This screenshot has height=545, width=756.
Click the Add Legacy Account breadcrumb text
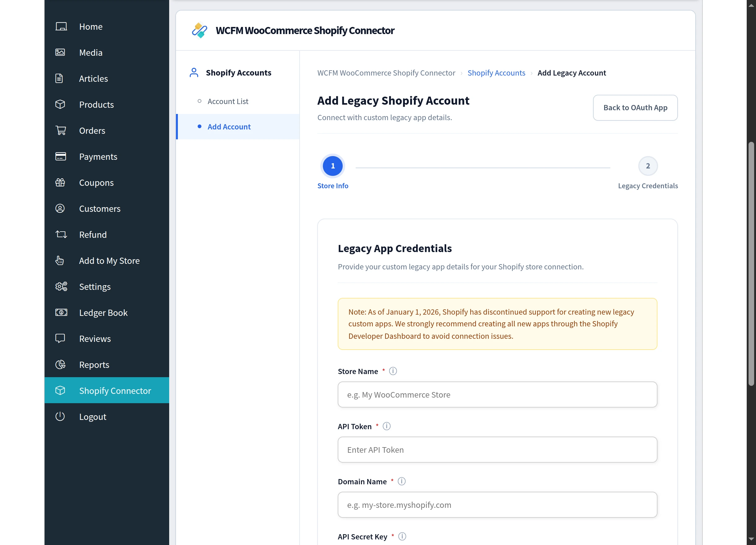click(x=572, y=73)
